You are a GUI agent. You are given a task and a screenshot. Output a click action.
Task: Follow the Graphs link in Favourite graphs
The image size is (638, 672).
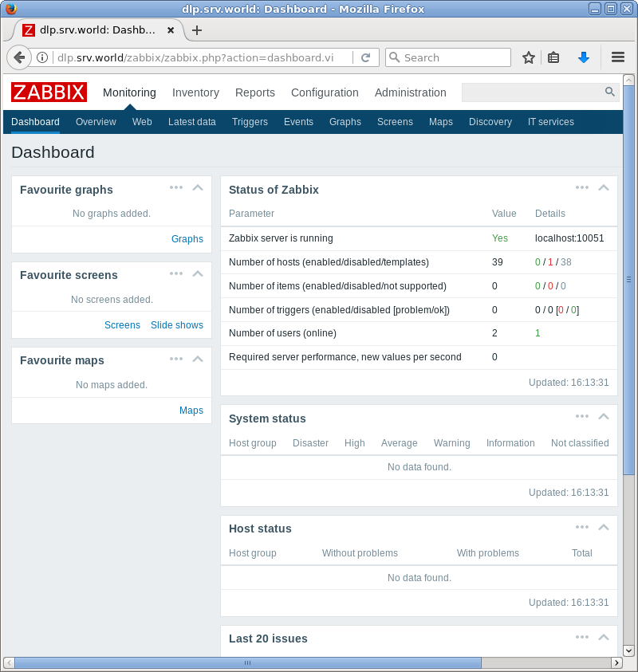[187, 238]
